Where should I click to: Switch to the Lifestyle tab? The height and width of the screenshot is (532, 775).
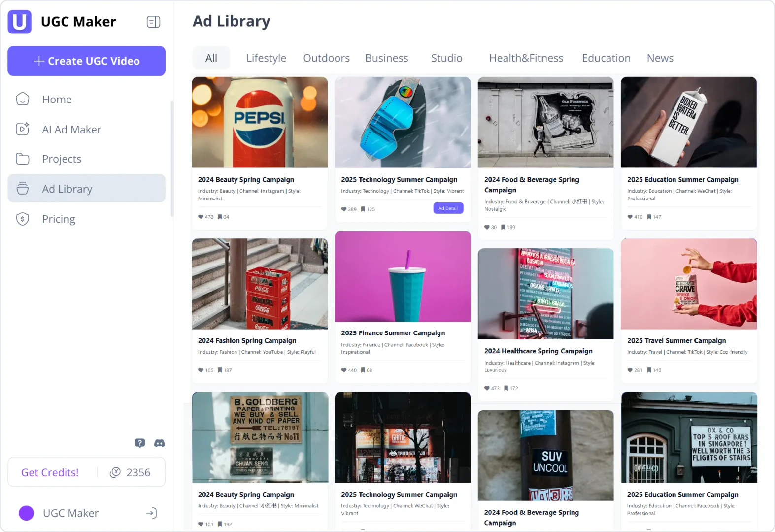coord(266,58)
